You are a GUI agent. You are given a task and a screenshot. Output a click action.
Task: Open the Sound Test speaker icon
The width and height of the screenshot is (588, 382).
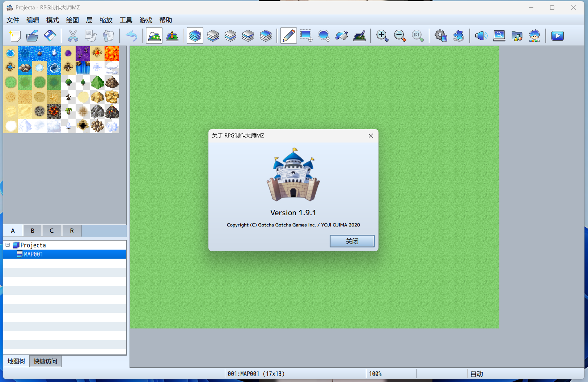coord(481,36)
